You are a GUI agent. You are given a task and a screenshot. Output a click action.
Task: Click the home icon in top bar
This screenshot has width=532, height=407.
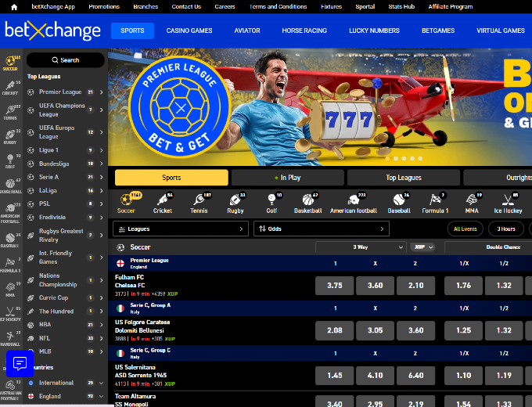click(x=14, y=7)
